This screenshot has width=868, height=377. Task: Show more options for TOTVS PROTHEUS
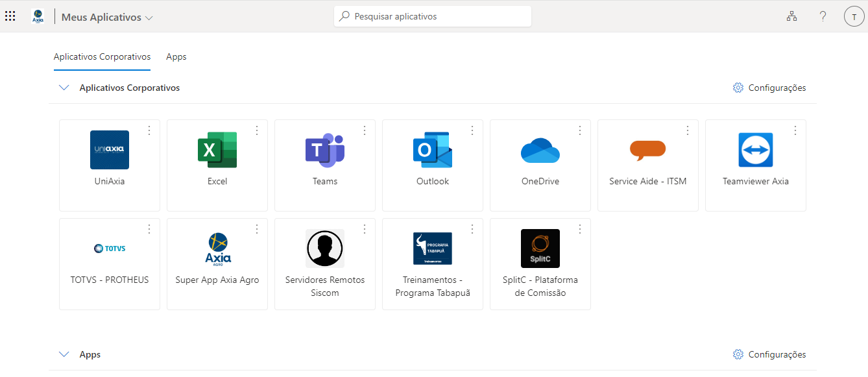tap(149, 229)
